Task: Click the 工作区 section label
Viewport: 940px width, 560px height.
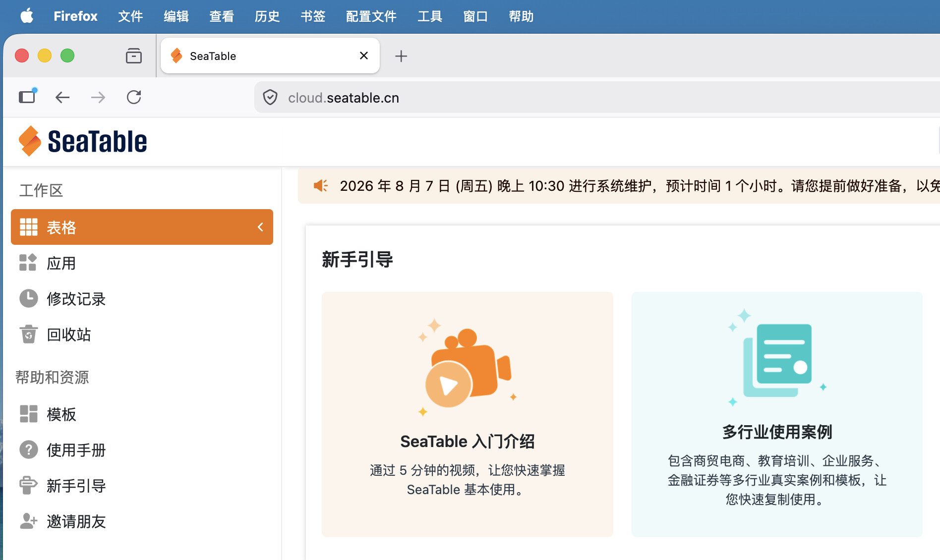Action: (41, 190)
